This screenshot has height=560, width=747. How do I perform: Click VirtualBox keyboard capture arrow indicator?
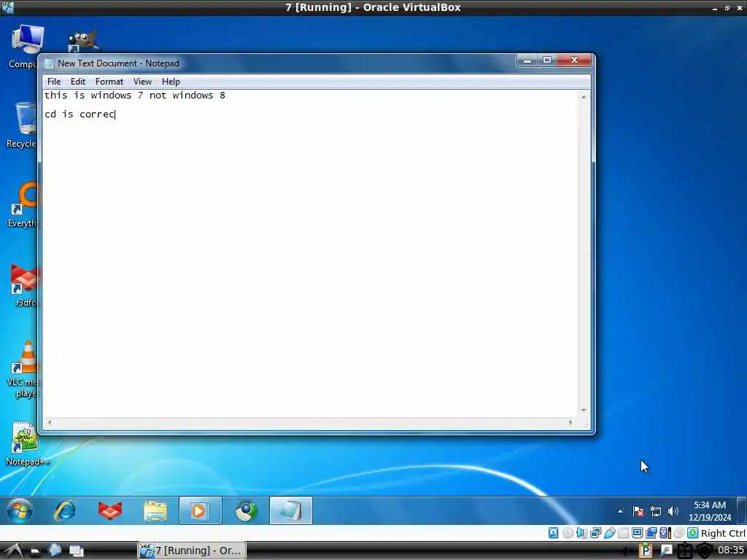[x=693, y=533]
